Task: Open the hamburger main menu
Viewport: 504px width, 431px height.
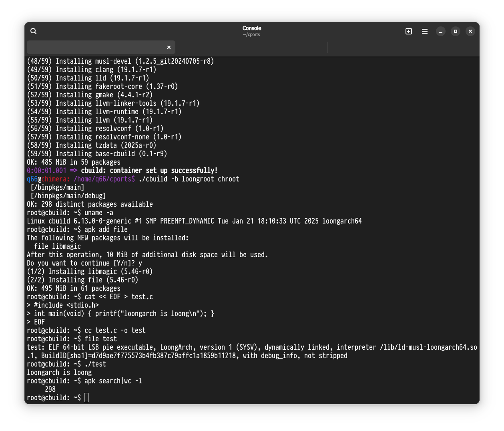Action: click(425, 31)
